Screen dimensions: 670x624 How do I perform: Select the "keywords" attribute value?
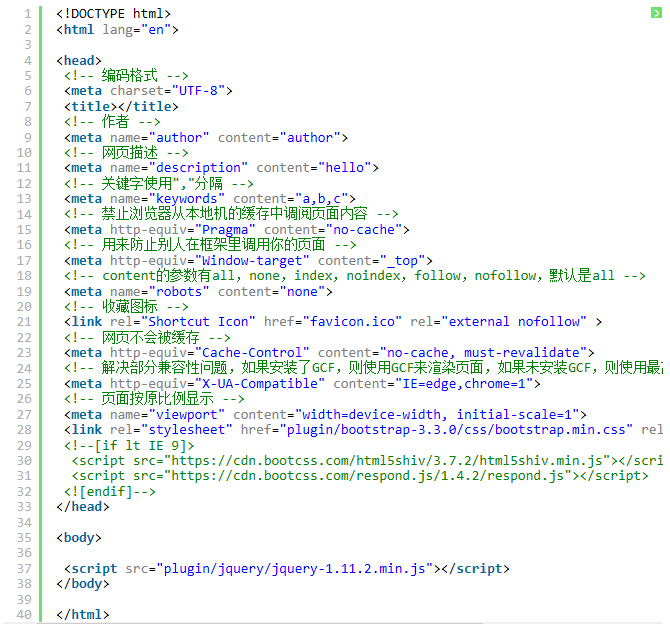[x=186, y=199]
